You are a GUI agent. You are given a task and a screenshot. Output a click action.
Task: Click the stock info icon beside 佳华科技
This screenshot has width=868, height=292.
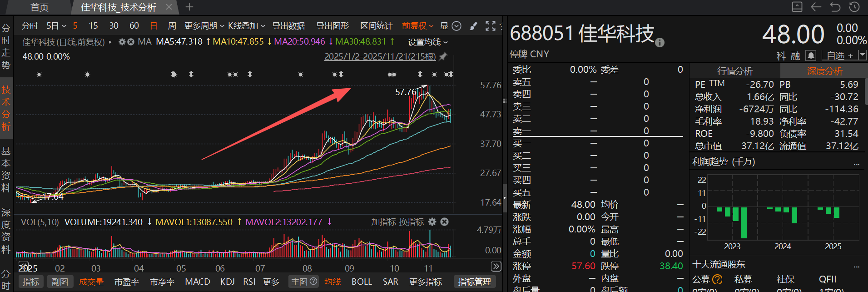pyautogui.click(x=660, y=42)
